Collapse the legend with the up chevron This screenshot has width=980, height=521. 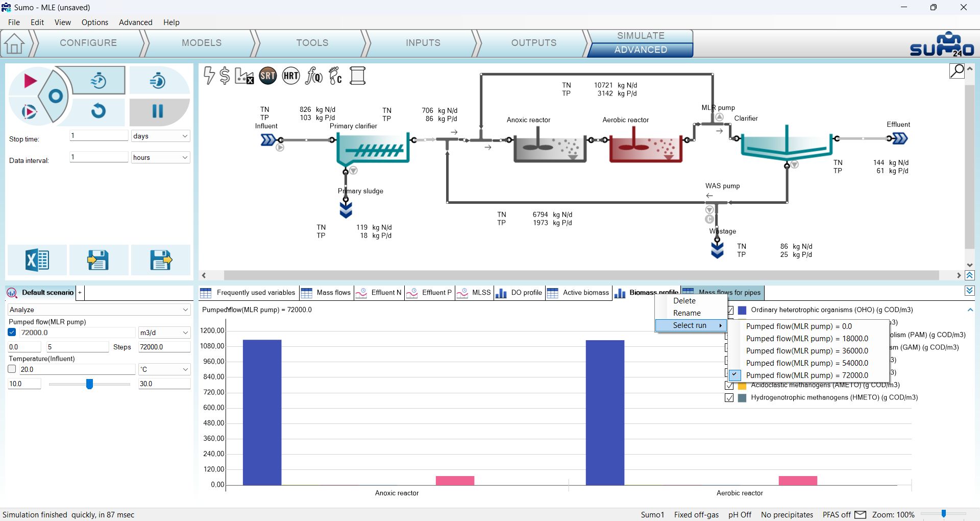[x=970, y=310]
